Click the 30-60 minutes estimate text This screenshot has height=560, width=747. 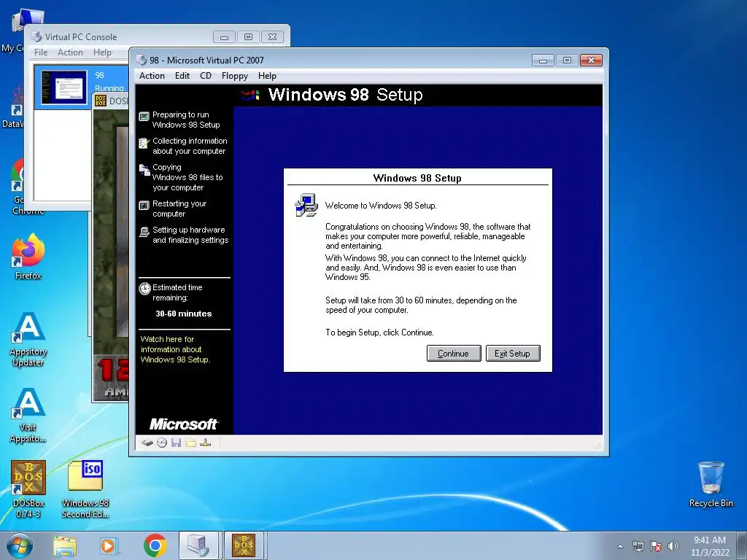183,314
